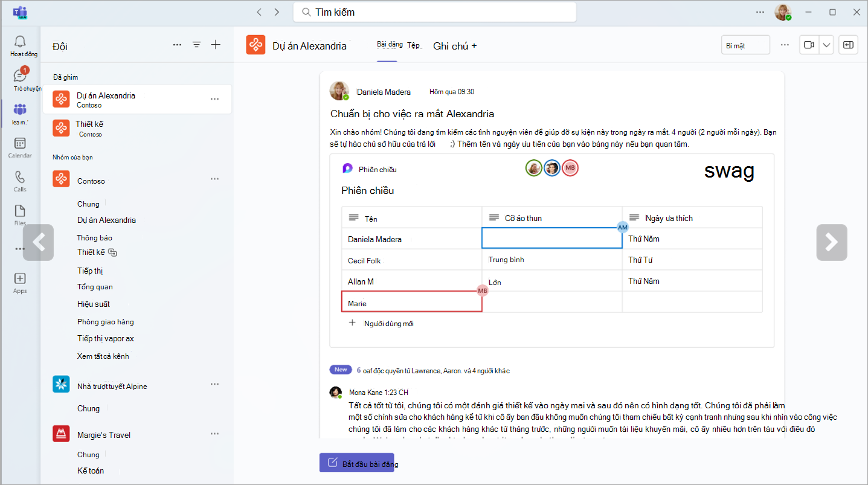Click Xem tất cả kênh link
868x485 pixels.
pyautogui.click(x=103, y=356)
